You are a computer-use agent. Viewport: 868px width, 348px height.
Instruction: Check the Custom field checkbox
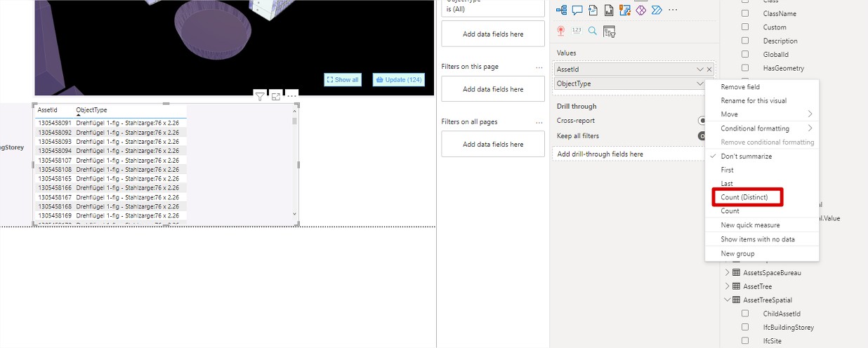(746, 27)
